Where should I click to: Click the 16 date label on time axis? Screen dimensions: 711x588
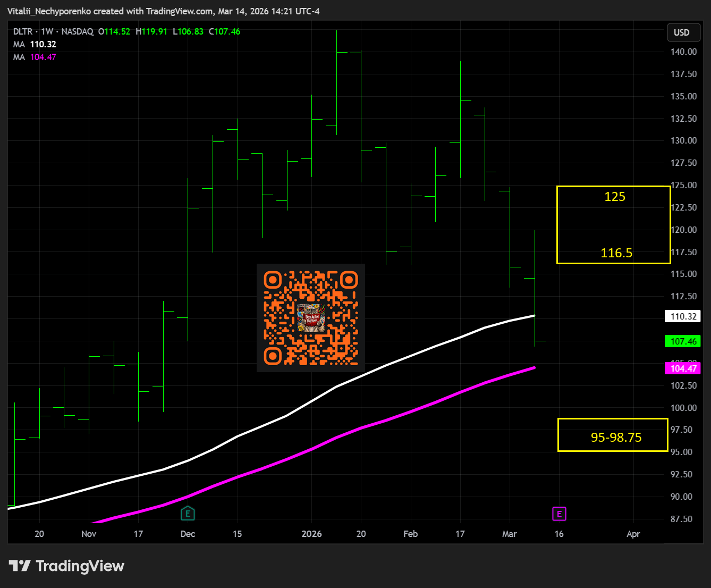point(559,534)
